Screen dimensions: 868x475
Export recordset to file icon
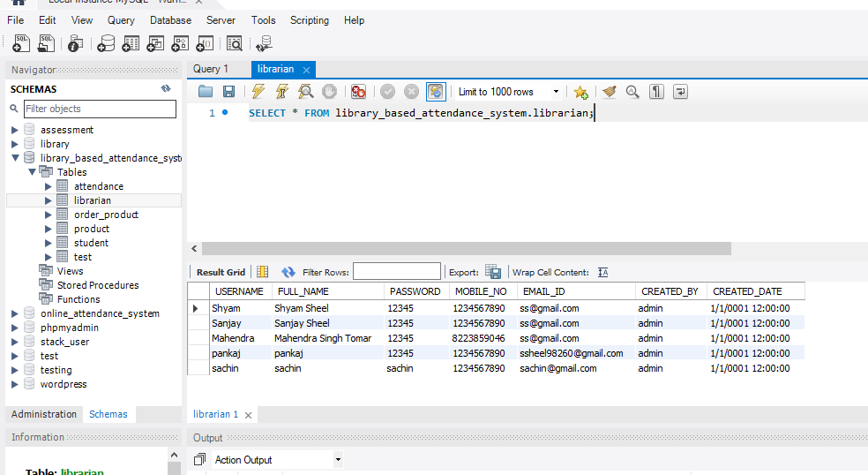coord(493,272)
